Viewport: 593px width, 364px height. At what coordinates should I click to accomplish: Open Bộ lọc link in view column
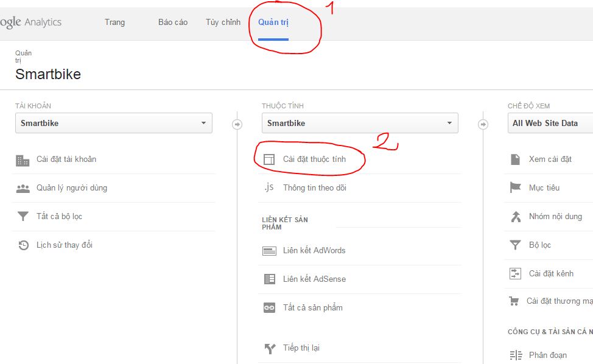(x=539, y=245)
